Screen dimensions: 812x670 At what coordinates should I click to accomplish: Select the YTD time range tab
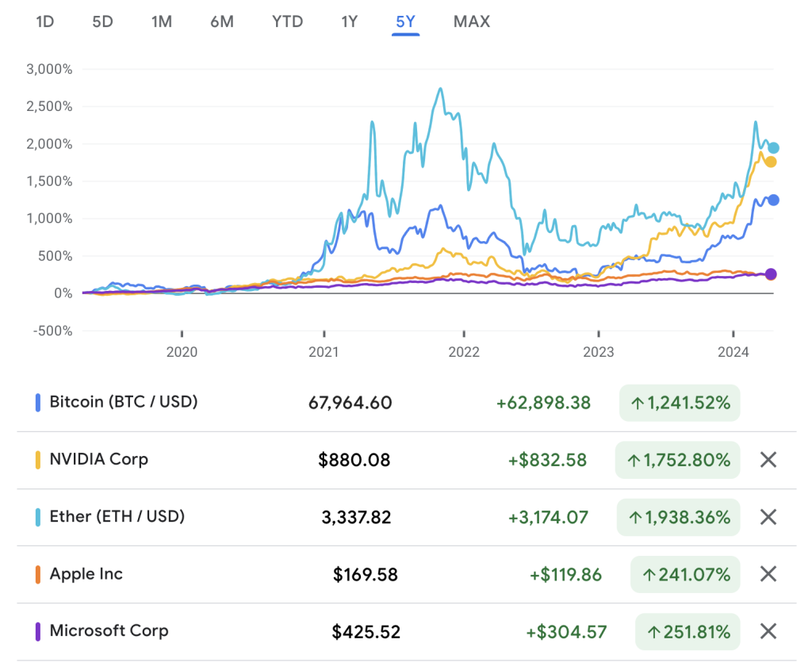287,21
